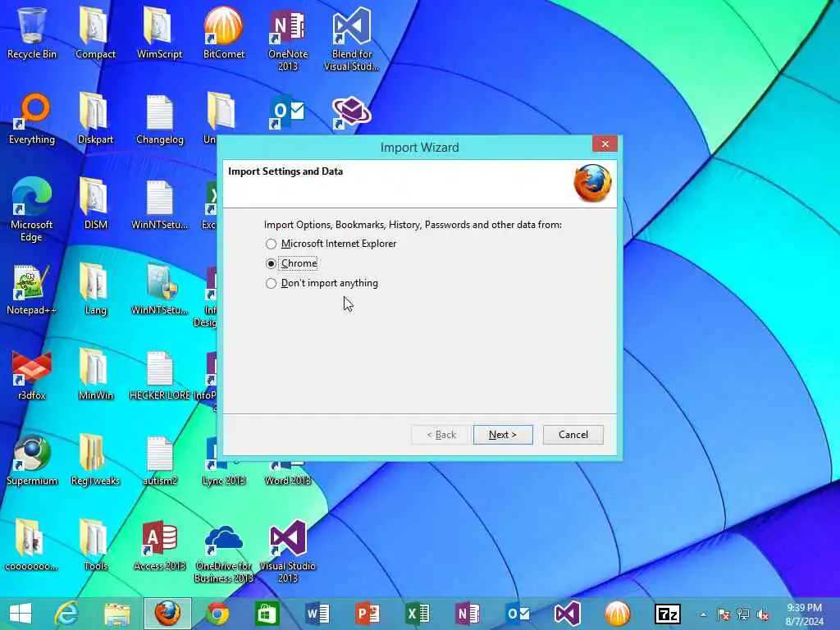The image size is (840, 630).
Task: Select the RegTweaks folder icon
Action: tap(95, 459)
